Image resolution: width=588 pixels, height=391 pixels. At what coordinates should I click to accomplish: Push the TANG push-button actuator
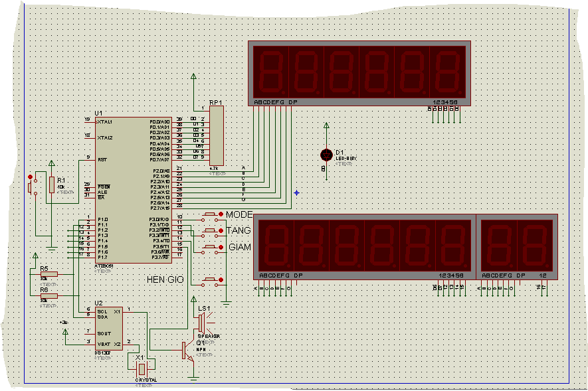click(x=210, y=230)
